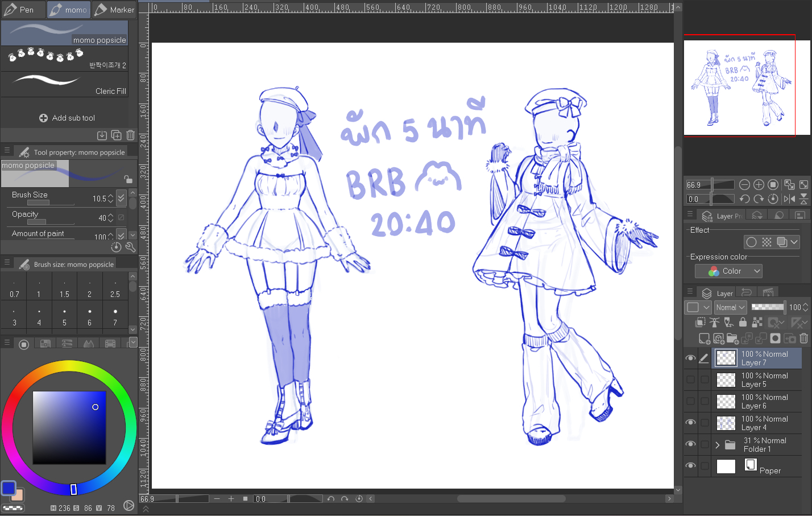The width and height of the screenshot is (812, 516).
Task: Toggle visibility of the Paper layer
Action: pos(690,466)
